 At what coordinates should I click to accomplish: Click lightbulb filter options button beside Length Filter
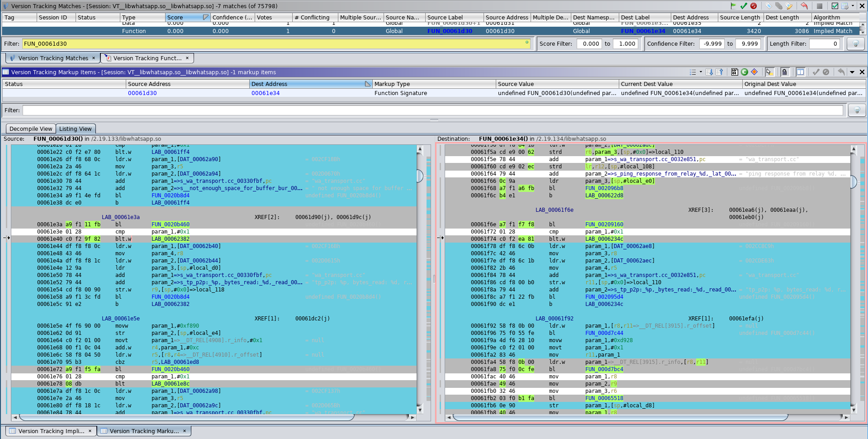[855, 44]
